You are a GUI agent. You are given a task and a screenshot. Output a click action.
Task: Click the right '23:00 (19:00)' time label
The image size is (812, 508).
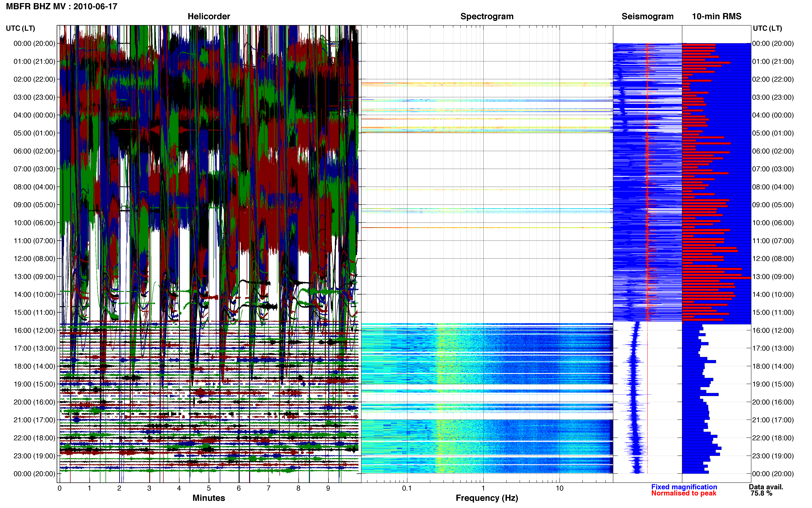coord(773,456)
